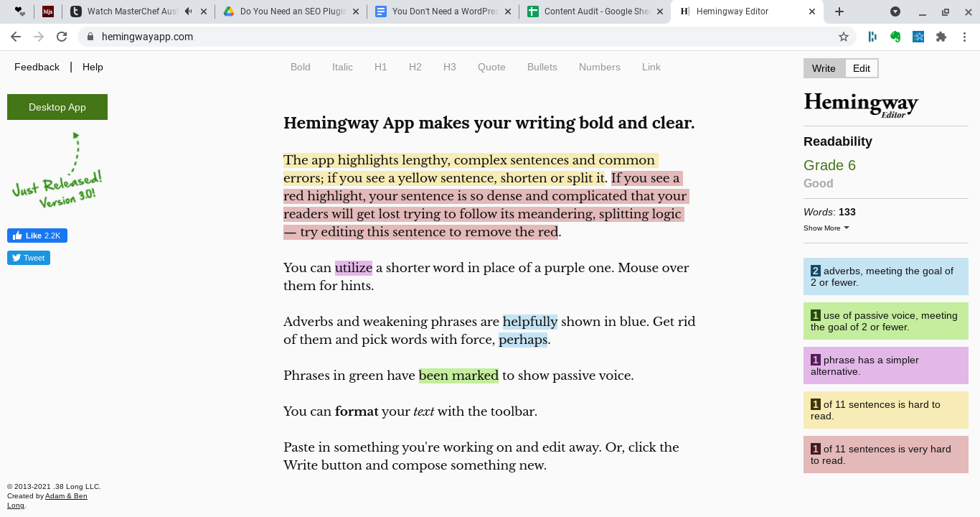Screen dimensions: 980x517
Task: Switch to Do You Need an SEO Plugin tab
Action: [x=287, y=11]
